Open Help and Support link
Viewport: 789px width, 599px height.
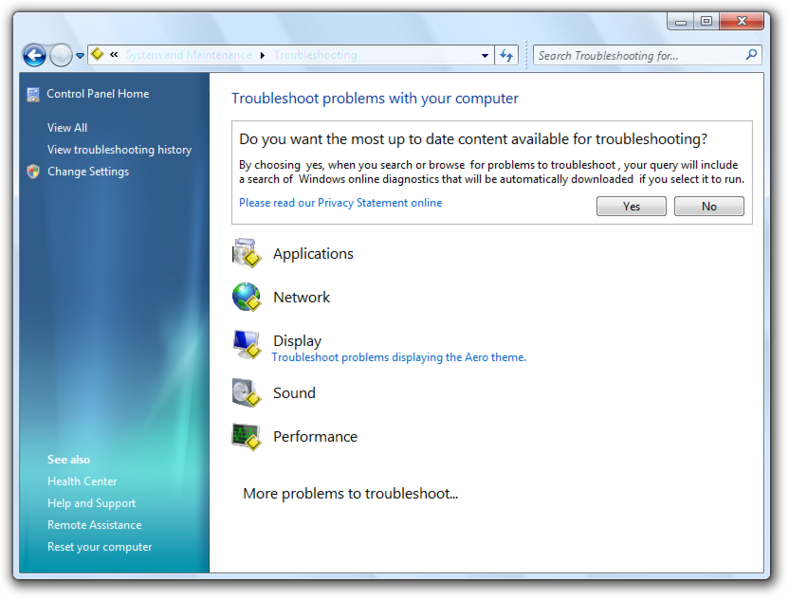point(92,503)
